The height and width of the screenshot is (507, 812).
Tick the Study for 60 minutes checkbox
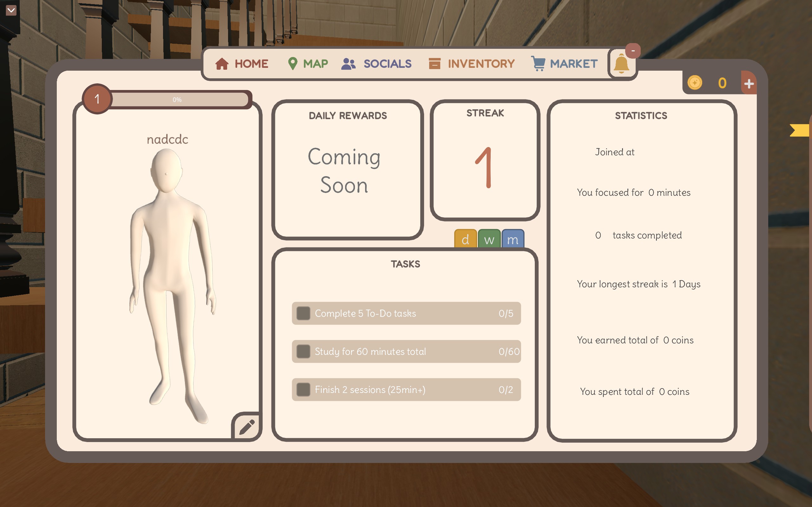click(x=303, y=351)
